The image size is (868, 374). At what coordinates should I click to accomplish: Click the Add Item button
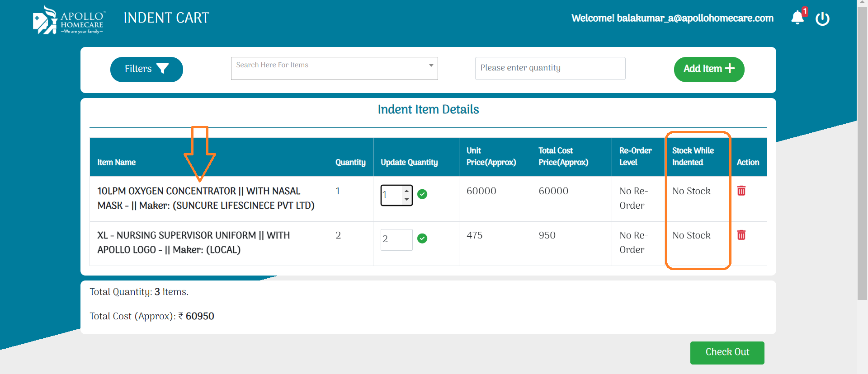coord(709,69)
